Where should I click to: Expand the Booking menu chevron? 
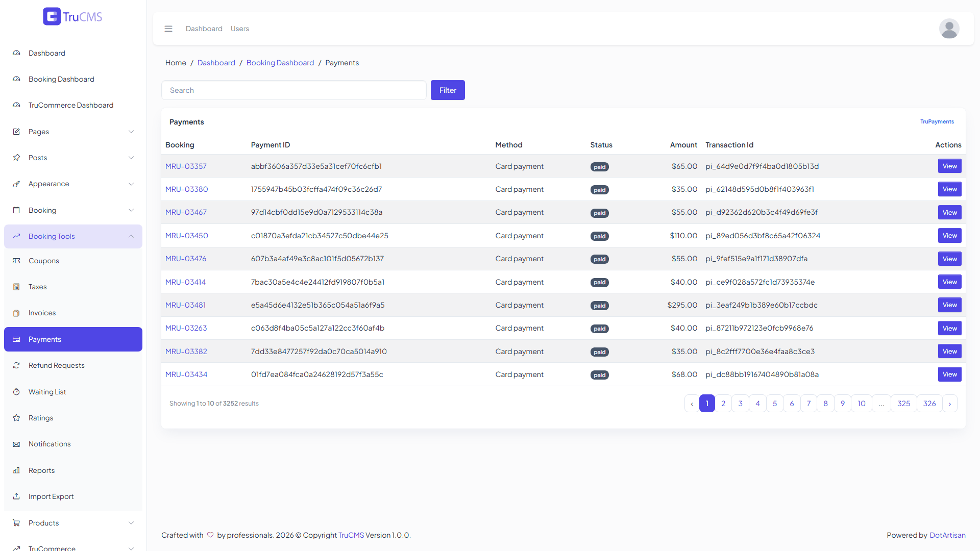pyautogui.click(x=131, y=210)
